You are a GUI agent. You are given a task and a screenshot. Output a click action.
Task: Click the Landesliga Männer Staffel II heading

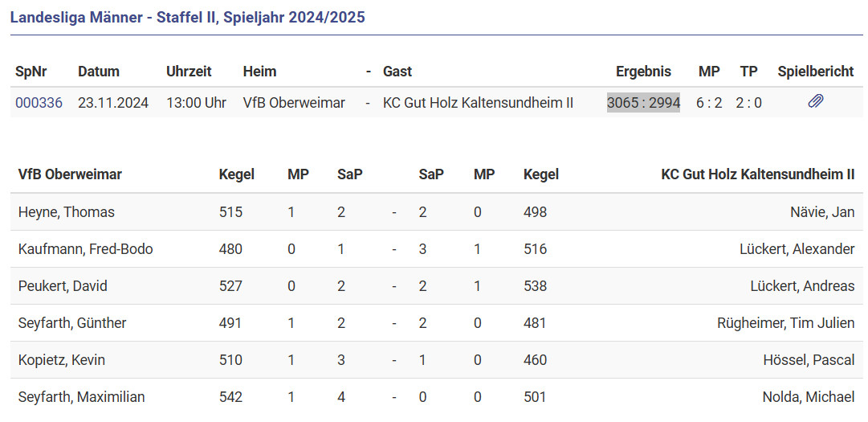pyautogui.click(x=187, y=17)
